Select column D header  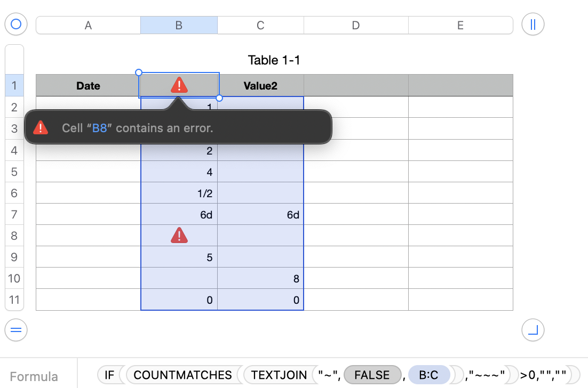coord(356,25)
